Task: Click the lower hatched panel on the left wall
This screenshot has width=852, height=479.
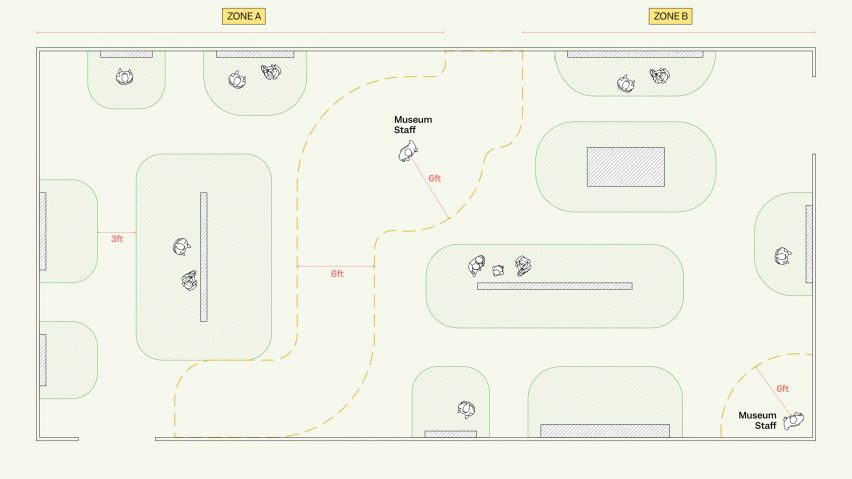Action: 43,360
